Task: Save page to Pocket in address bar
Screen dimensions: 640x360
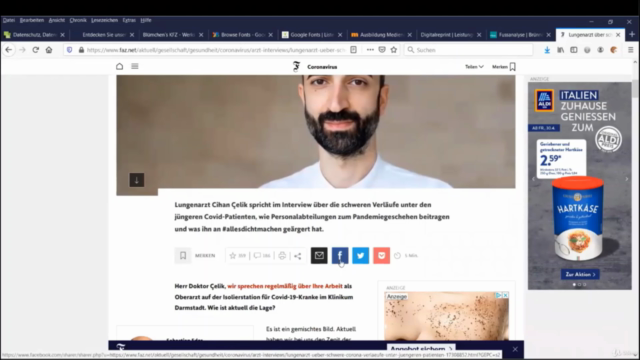Action: [382, 50]
